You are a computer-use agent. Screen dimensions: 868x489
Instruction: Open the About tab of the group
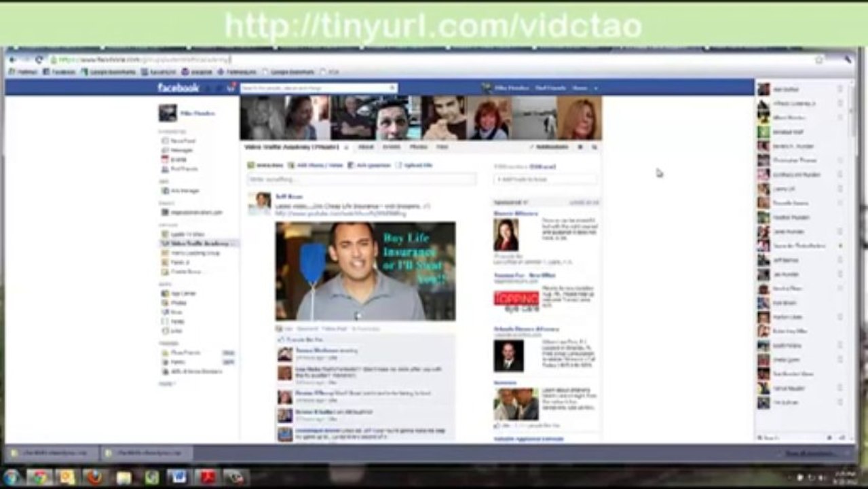pos(366,147)
